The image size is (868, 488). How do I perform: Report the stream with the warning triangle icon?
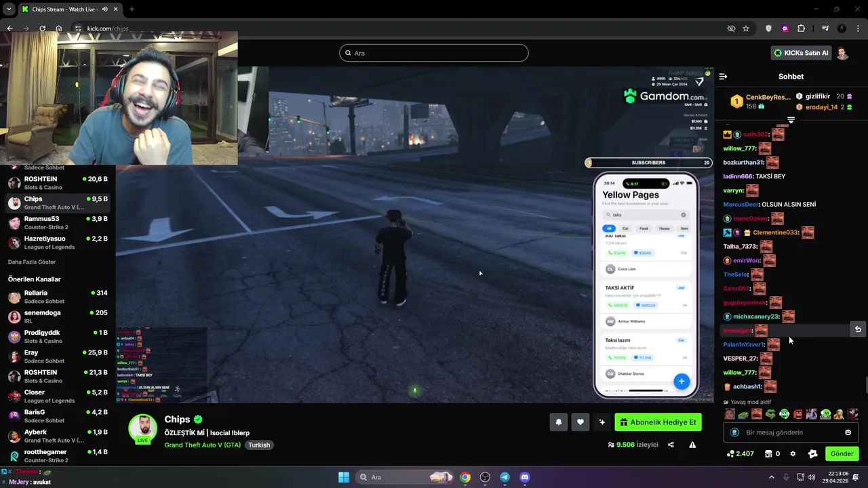pos(692,445)
